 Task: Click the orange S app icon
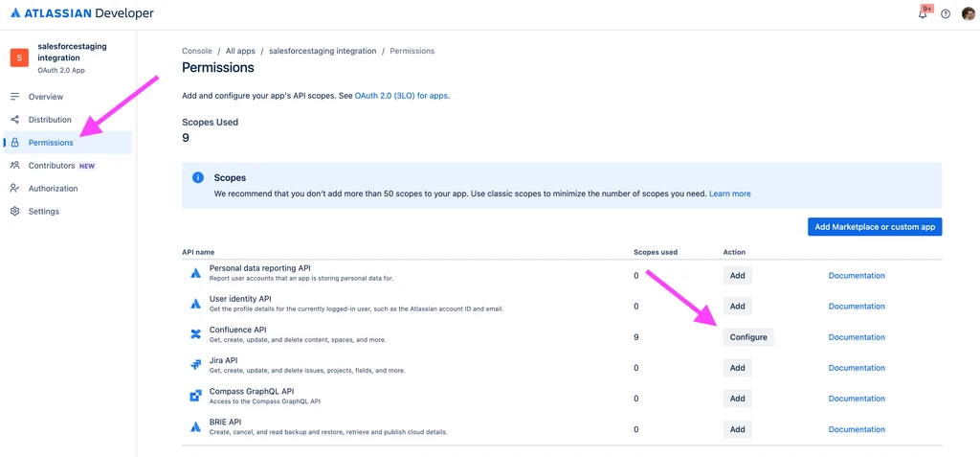click(19, 57)
